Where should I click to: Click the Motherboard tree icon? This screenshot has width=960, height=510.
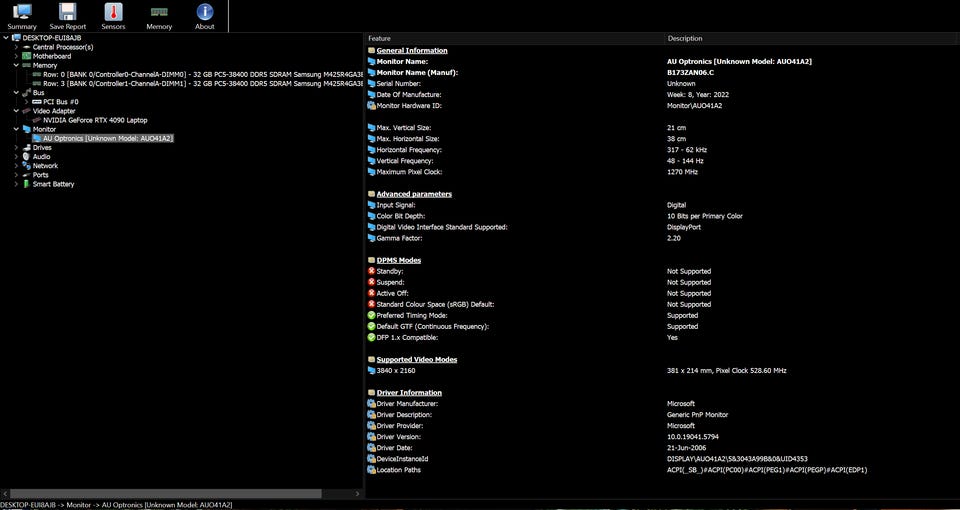pos(26,56)
